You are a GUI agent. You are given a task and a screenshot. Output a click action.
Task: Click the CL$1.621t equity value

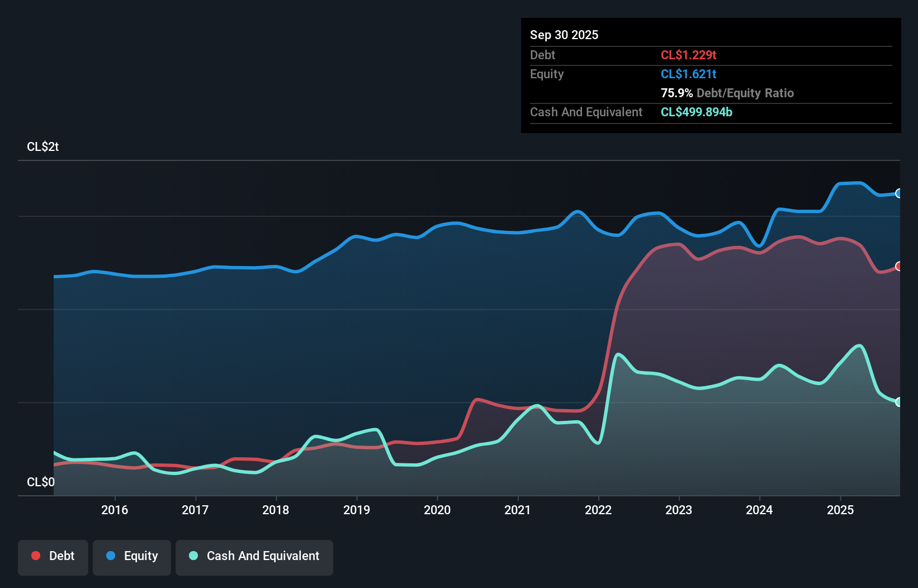(688, 74)
